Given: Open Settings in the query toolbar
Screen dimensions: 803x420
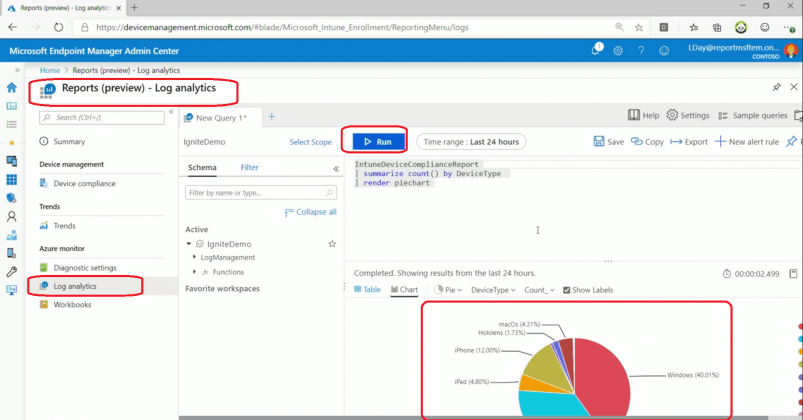Looking at the screenshot, I should coord(688,116).
